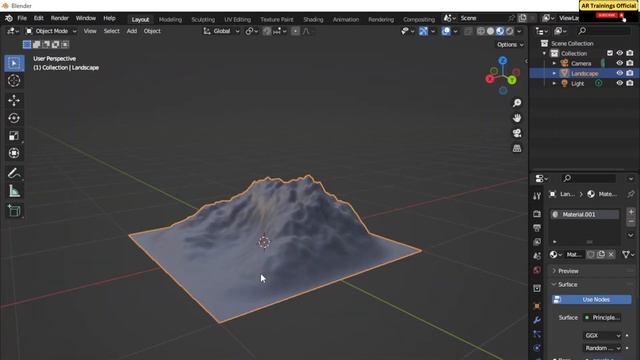Open the Random Walk subsurface dropdown

click(602, 348)
